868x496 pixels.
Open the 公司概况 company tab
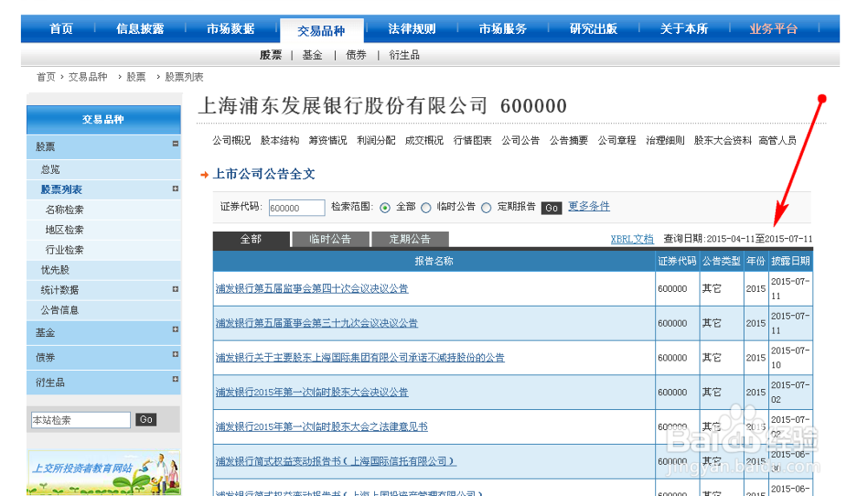[232, 141]
